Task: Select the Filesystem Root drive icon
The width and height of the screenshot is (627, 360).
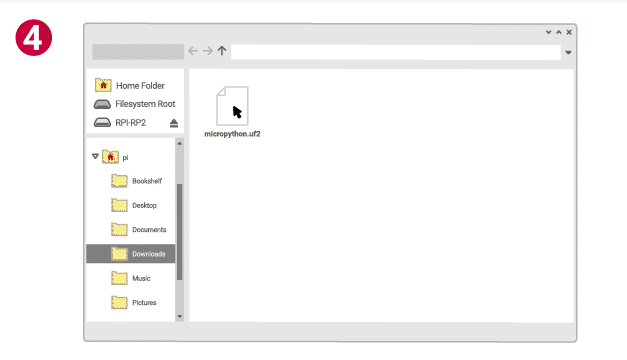Action: (x=102, y=104)
